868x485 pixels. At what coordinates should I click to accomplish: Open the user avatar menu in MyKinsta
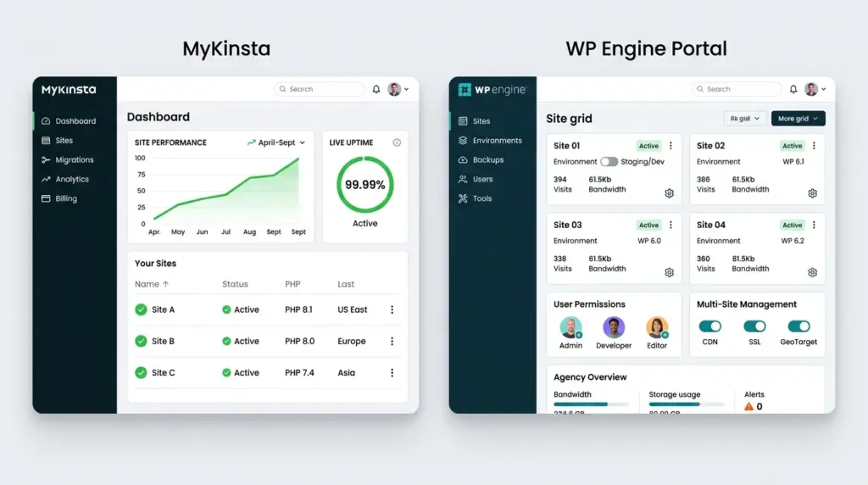398,89
